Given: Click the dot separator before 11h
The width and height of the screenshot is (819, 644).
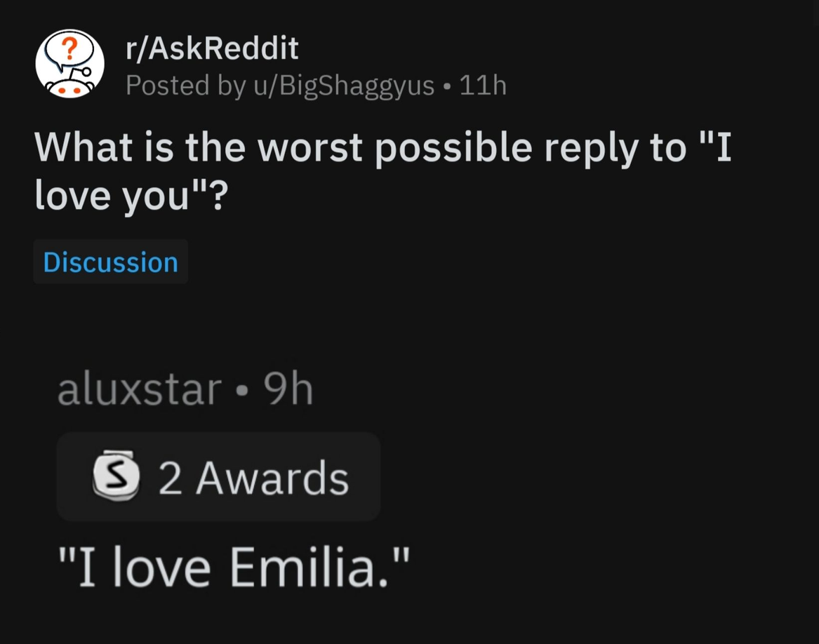Looking at the screenshot, I should pyautogui.click(x=446, y=86).
